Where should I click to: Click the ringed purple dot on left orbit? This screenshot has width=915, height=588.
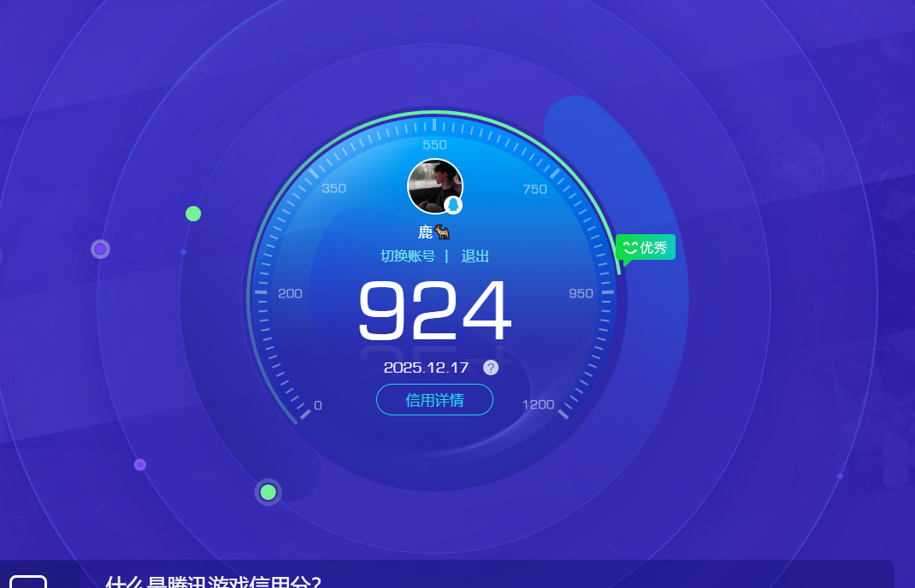100,249
